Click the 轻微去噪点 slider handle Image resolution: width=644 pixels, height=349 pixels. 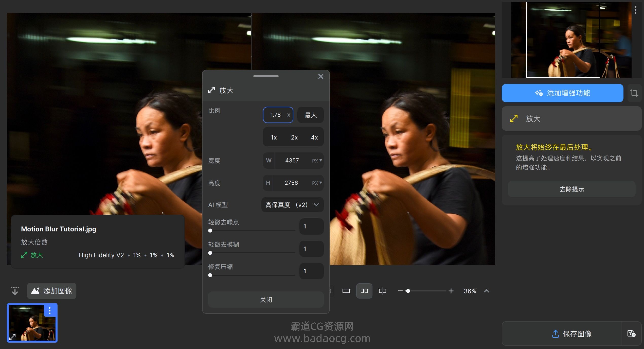tap(210, 231)
